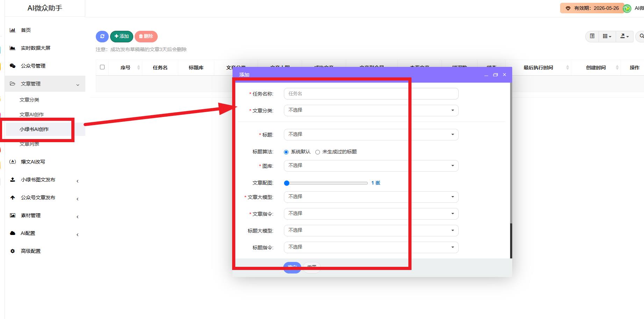Select 系统默认 radio option
The height and width of the screenshot is (319, 644).
pos(286,152)
